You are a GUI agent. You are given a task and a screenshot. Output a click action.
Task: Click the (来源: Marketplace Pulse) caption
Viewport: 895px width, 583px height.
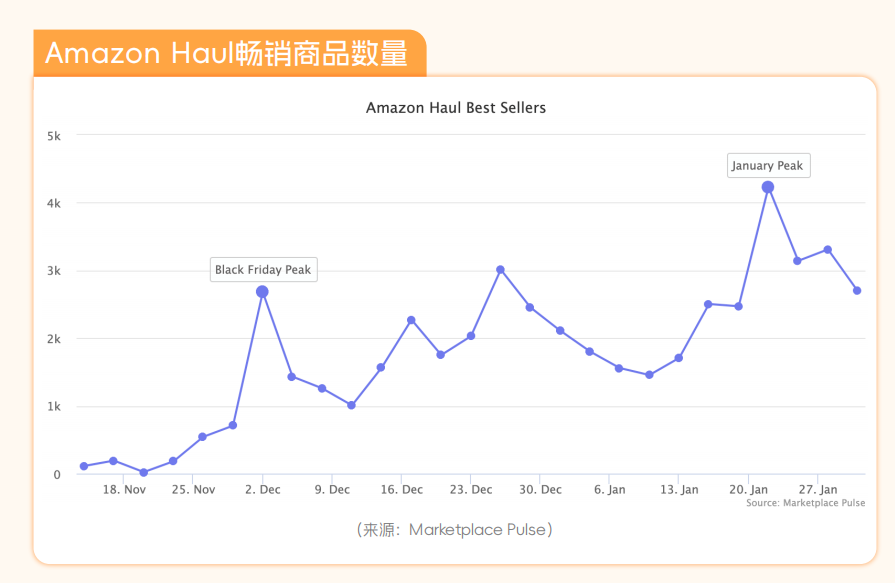454,529
